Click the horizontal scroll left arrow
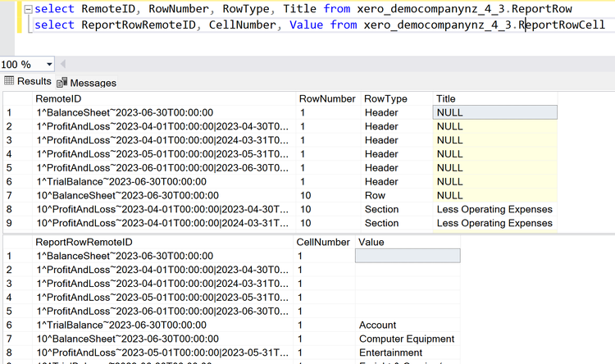The height and width of the screenshot is (364, 615). [63, 64]
